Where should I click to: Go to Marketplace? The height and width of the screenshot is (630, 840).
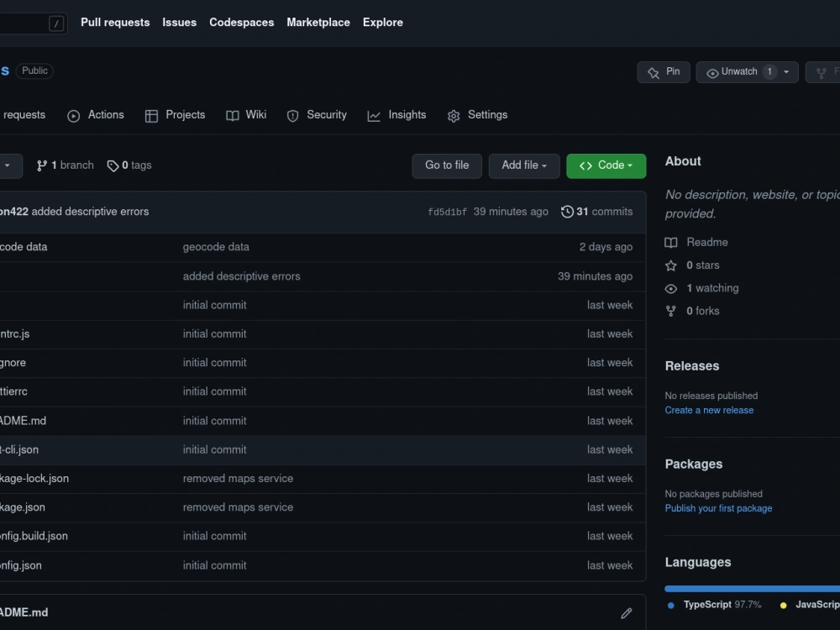[318, 23]
